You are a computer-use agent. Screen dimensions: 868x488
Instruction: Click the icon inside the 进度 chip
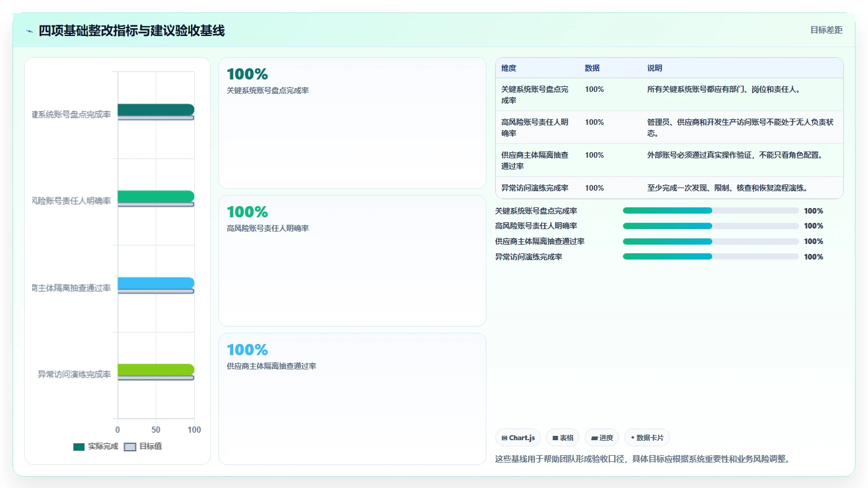pos(594,438)
